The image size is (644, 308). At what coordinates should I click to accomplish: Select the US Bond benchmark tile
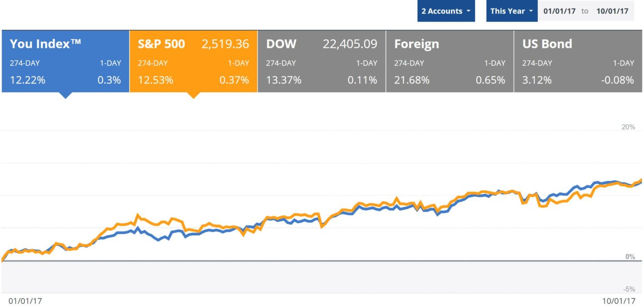point(578,61)
